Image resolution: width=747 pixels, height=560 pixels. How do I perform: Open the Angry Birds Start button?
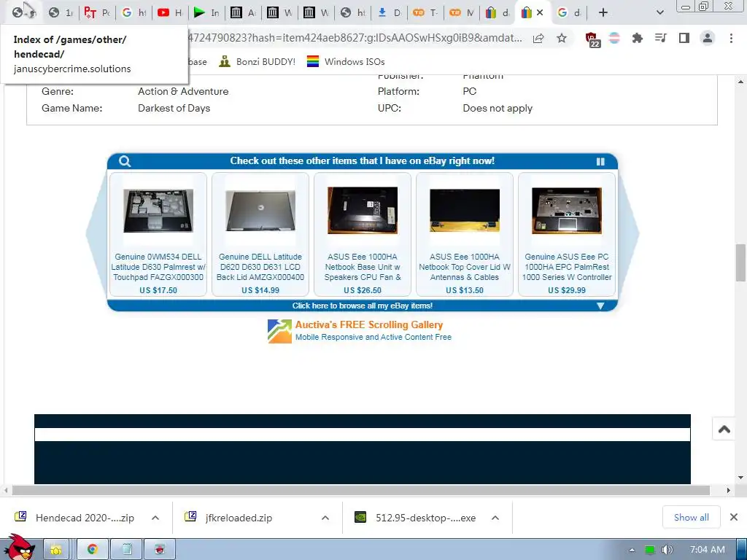tap(19, 547)
